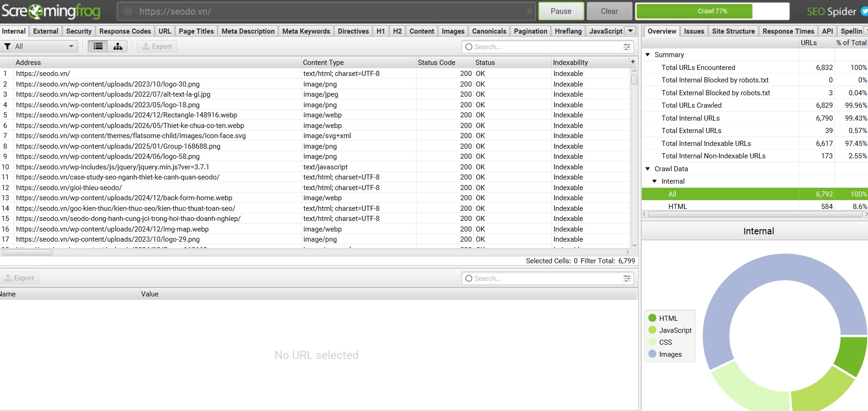868x411 pixels.
Task: Click the lower pane Export button
Action: [19, 278]
